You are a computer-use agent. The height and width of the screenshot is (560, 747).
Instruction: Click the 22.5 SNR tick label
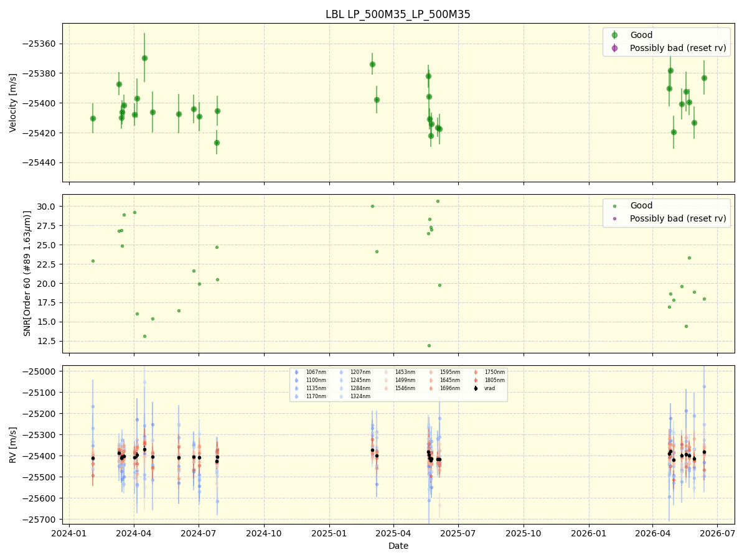tap(48, 264)
